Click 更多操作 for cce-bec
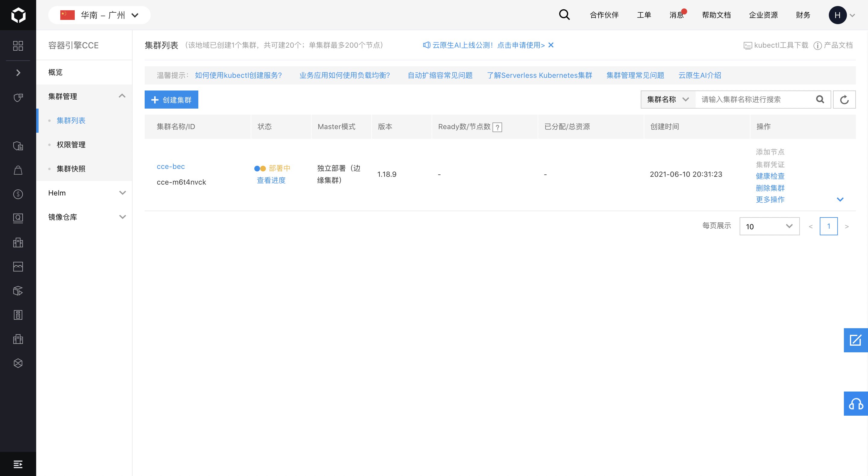This screenshot has height=476, width=868. (x=770, y=199)
